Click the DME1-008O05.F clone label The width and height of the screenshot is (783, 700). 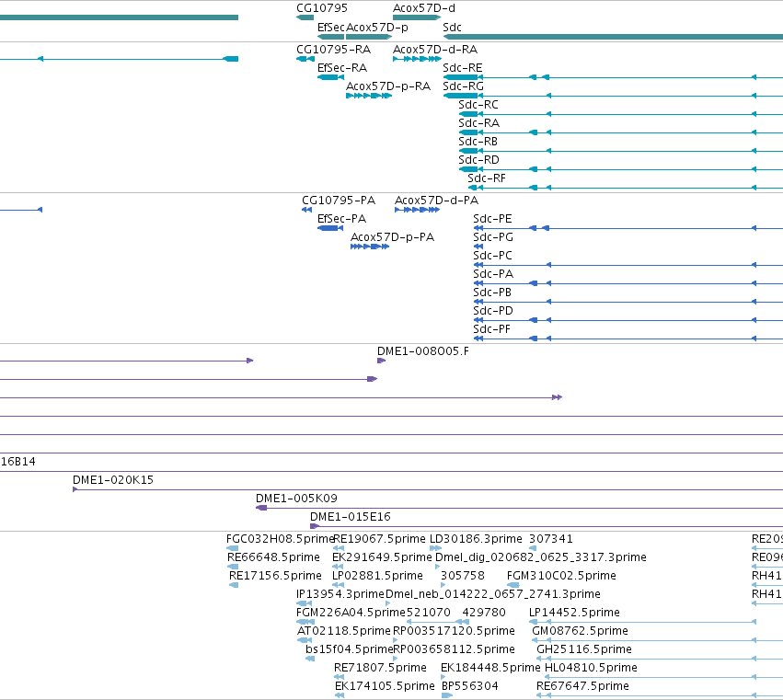tap(423, 351)
